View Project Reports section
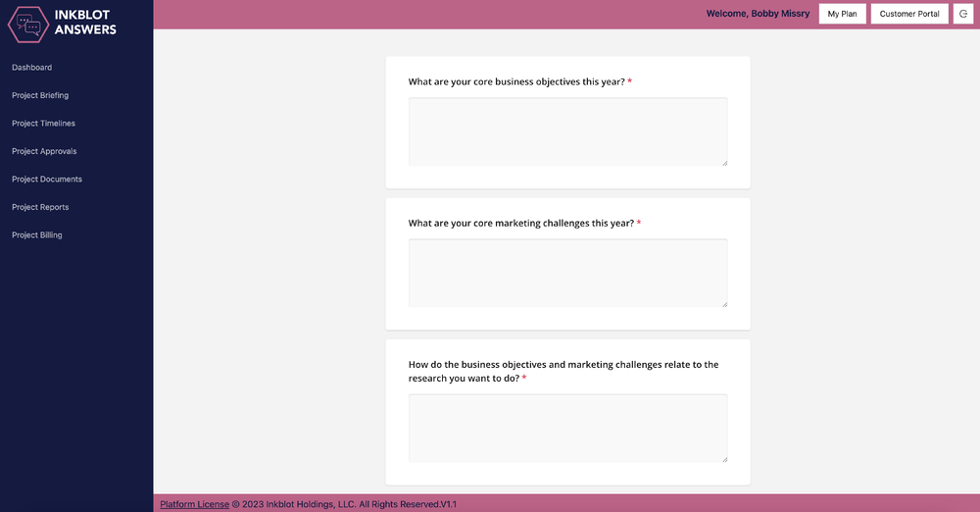The height and width of the screenshot is (512, 980). (40, 207)
